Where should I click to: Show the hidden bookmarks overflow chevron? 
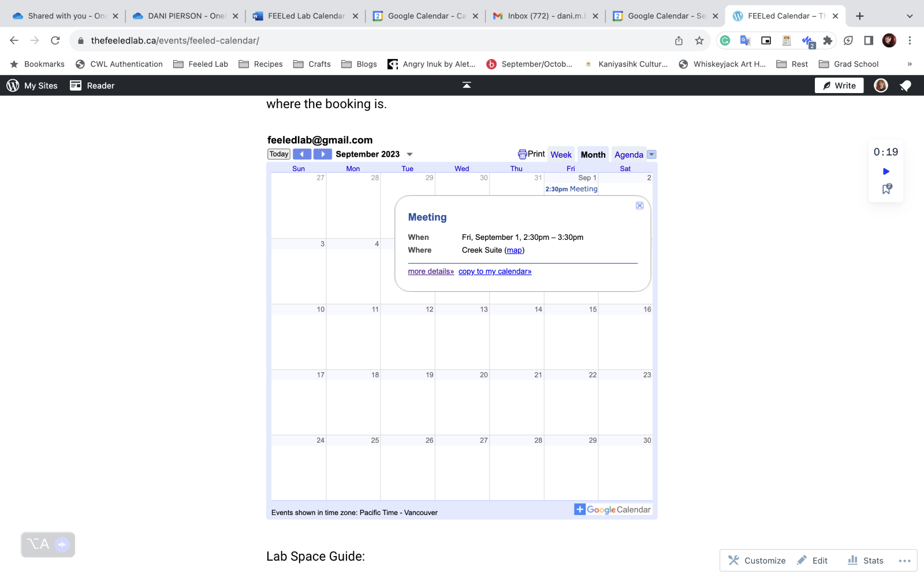click(x=910, y=64)
